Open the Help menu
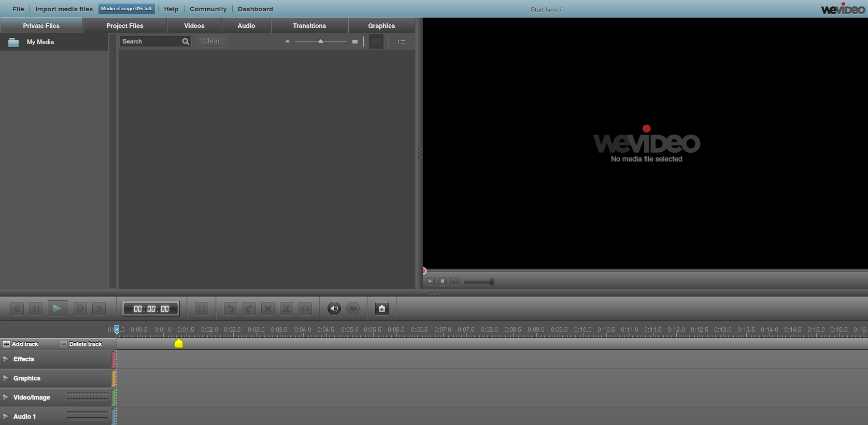Screen dimensions: 868x425 [171, 9]
